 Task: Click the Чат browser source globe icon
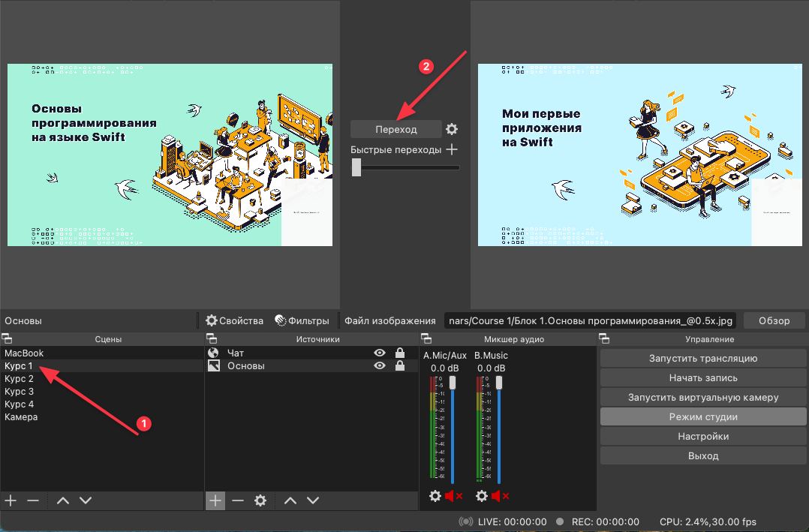pyautogui.click(x=214, y=353)
